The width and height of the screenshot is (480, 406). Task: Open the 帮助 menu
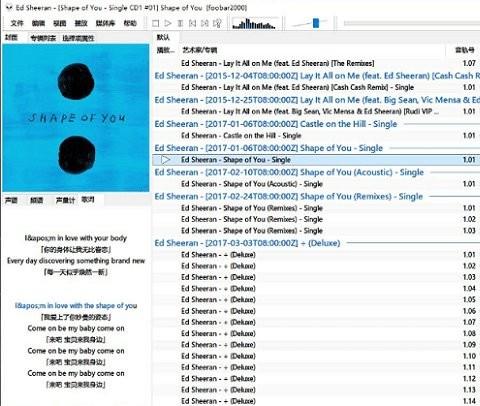point(130,23)
